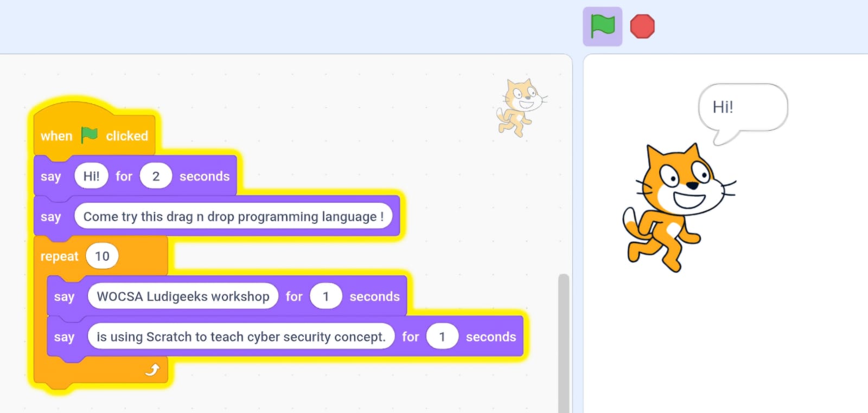Stop the project with the red stop button
Screen dimensions: 868x413
click(642, 27)
